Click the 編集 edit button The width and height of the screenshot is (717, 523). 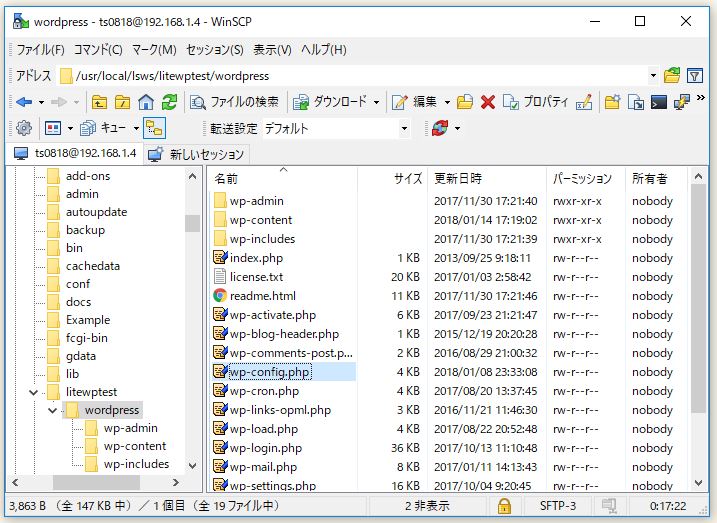[415, 102]
